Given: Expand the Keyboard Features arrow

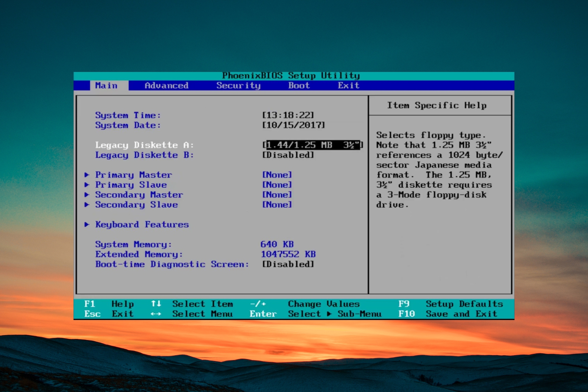Looking at the screenshot, I should point(87,224).
